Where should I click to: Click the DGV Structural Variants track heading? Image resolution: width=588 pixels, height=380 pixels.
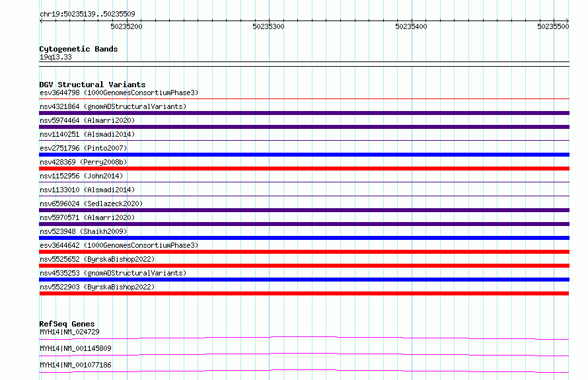[x=92, y=85]
